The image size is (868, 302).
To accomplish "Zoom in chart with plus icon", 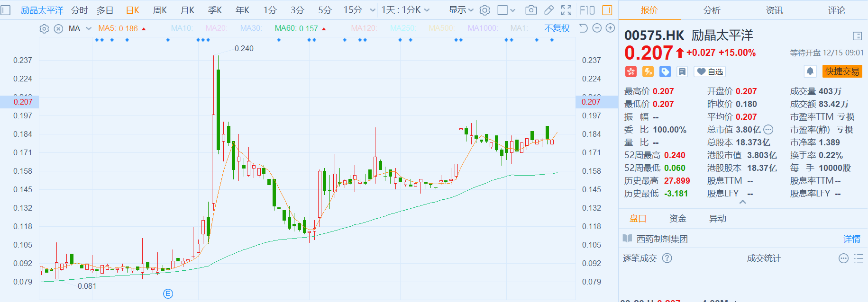I will 611,28.
